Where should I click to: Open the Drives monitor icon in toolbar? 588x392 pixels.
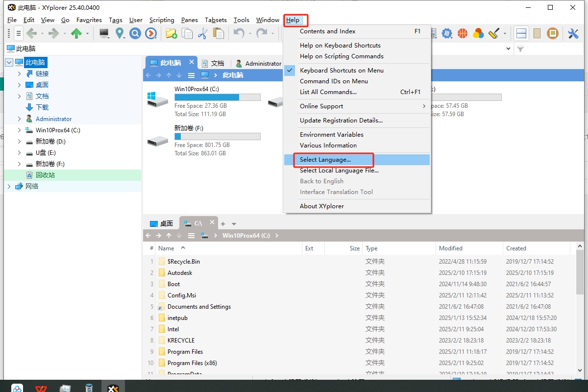click(x=104, y=33)
